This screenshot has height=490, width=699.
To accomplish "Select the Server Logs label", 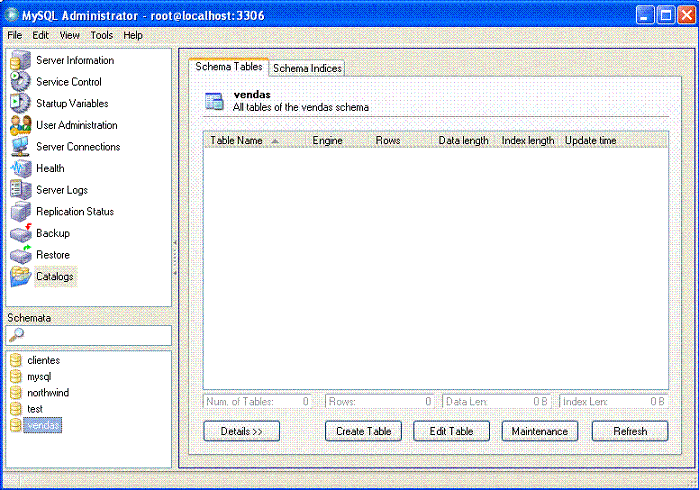I will (x=62, y=190).
